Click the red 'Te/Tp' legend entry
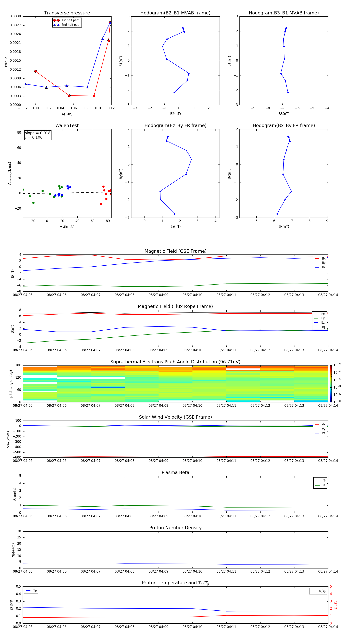This screenshot has width=351, height=644. pyautogui.click(x=318, y=591)
